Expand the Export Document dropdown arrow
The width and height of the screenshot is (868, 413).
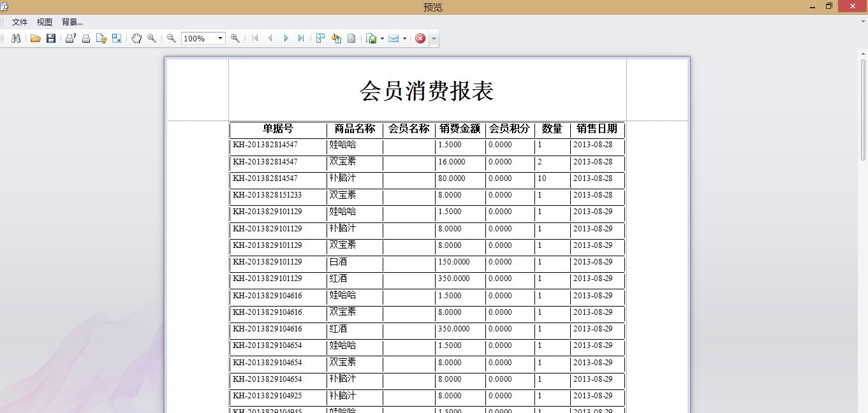pyautogui.click(x=382, y=38)
